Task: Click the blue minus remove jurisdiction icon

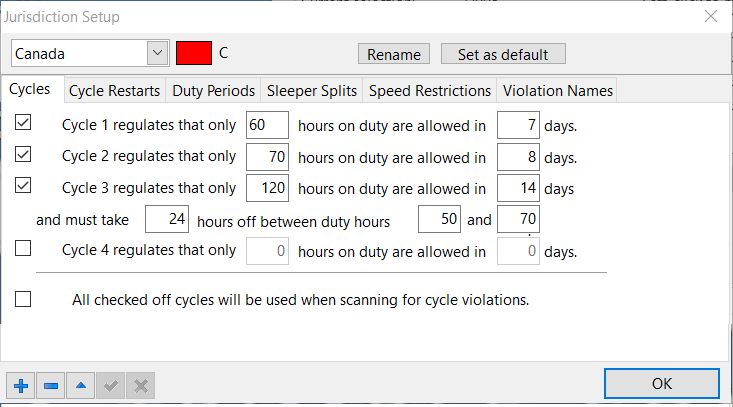Action: tap(52, 385)
